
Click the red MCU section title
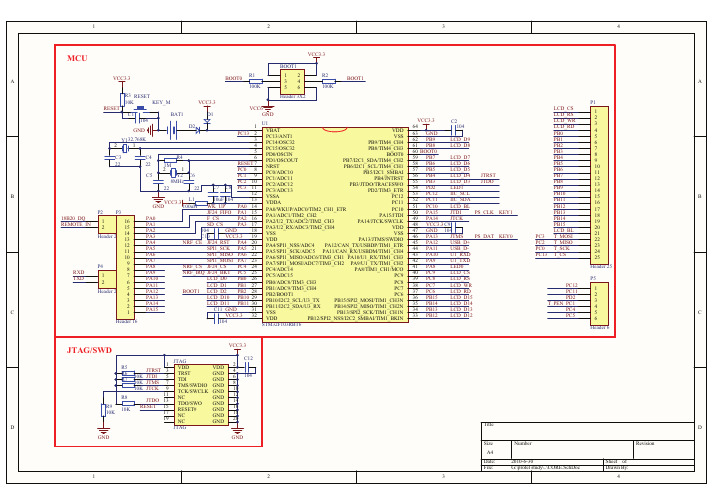[77, 58]
